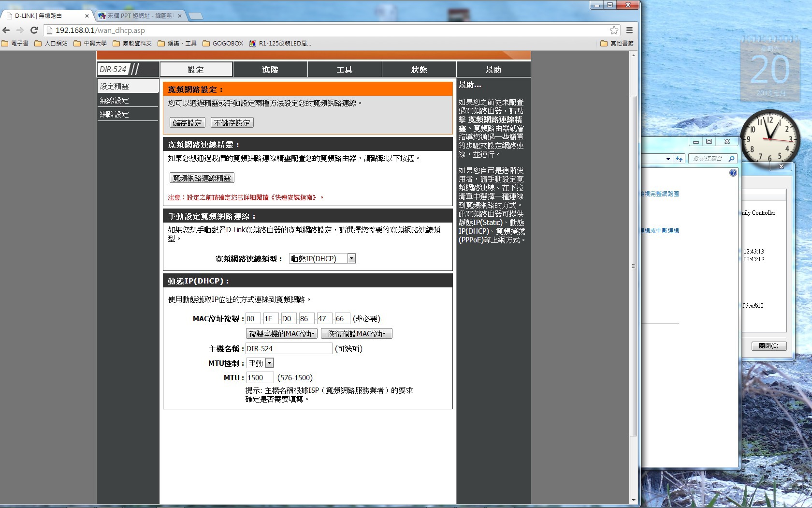Screen dimensions: 812x508
Task: Open the GOGOBOX bookmark folder
Action: (223, 43)
